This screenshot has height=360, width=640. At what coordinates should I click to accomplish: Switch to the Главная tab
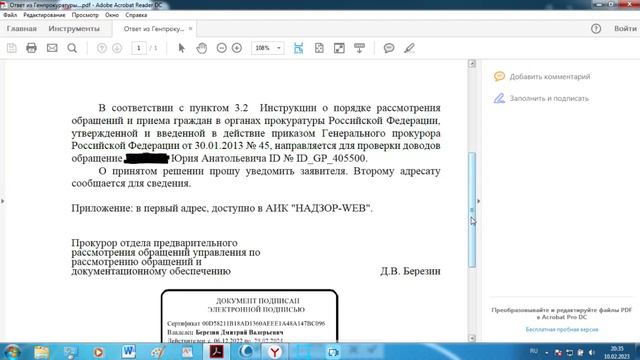click(22, 29)
